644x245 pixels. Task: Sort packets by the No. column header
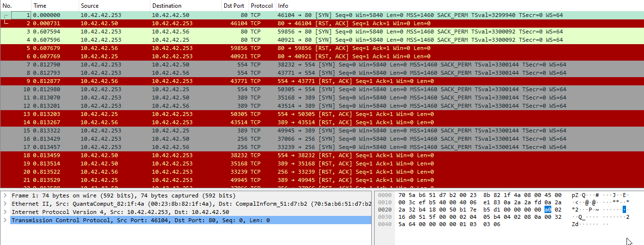click(16, 6)
